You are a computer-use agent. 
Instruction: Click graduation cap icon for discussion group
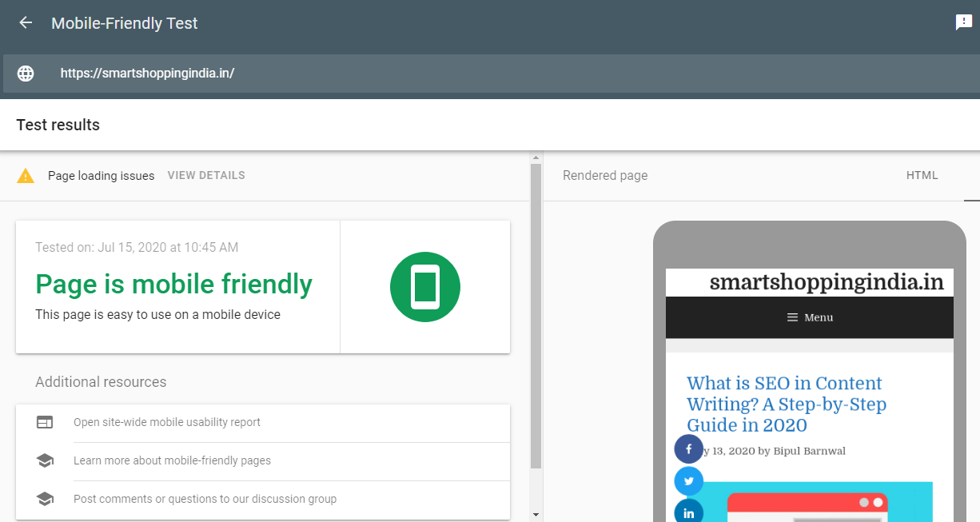45,499
